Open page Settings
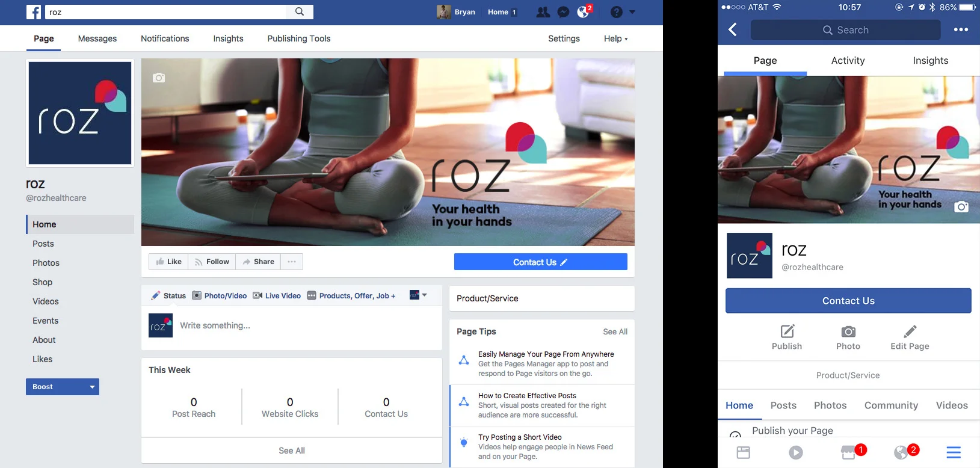Screen dimensions: 980x468 pos(564,38)
